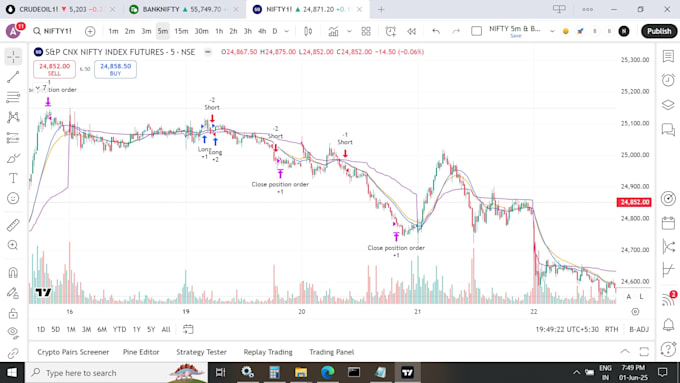Open the alerts clock panel
The image size is (680, 383).
tap(668, 80)
